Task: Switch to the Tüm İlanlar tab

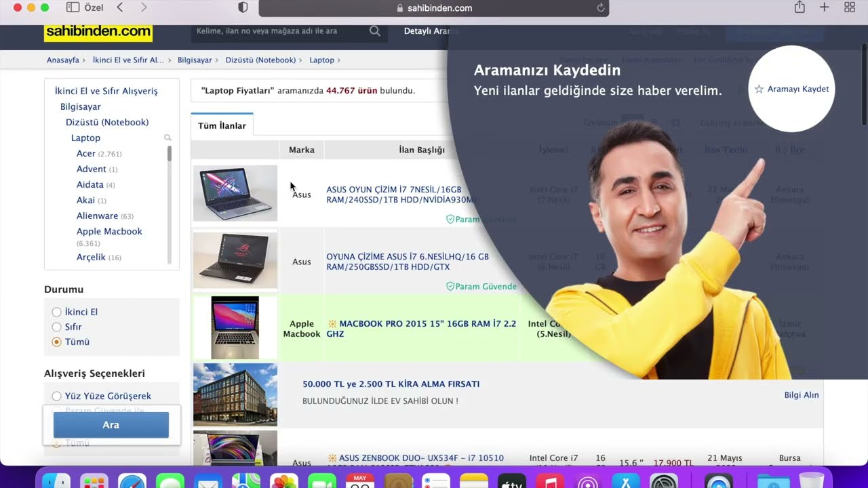Action: pyautogui.click(x=222, y=125)
